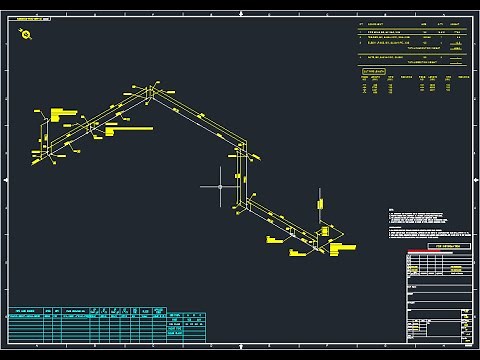This screenshot has width=480, height=360.
Task: Select the large yellow callout at the pipe's right end
Action: coord(342,250)
